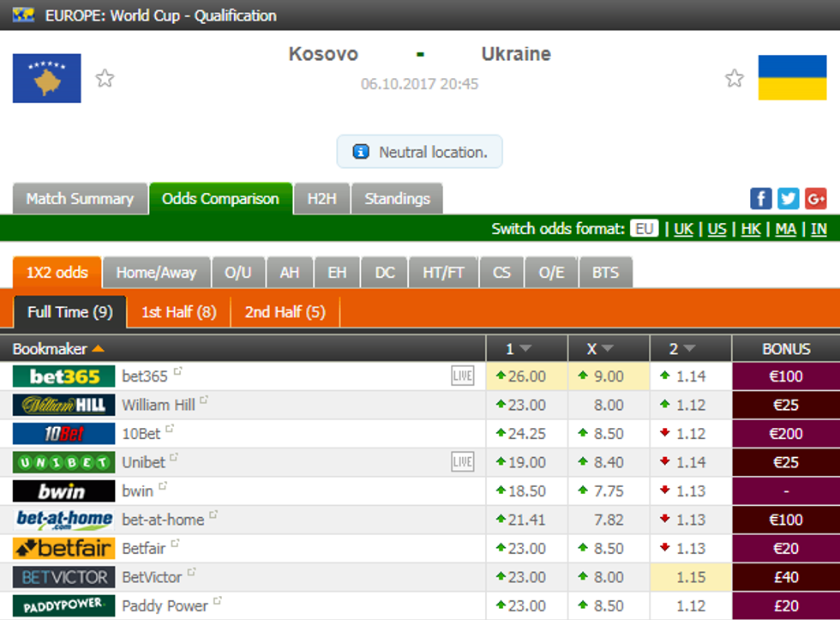Screen dimensions: 840x620
Task: Switch to the 1st Half tab
Action: [x=178, y=312]
